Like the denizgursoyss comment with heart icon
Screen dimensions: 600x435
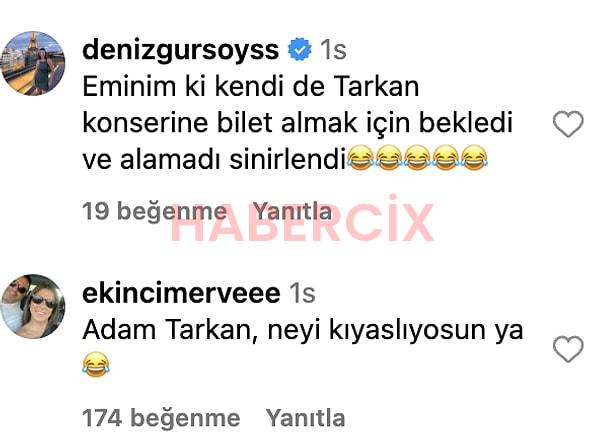click(x=568, y=124)
